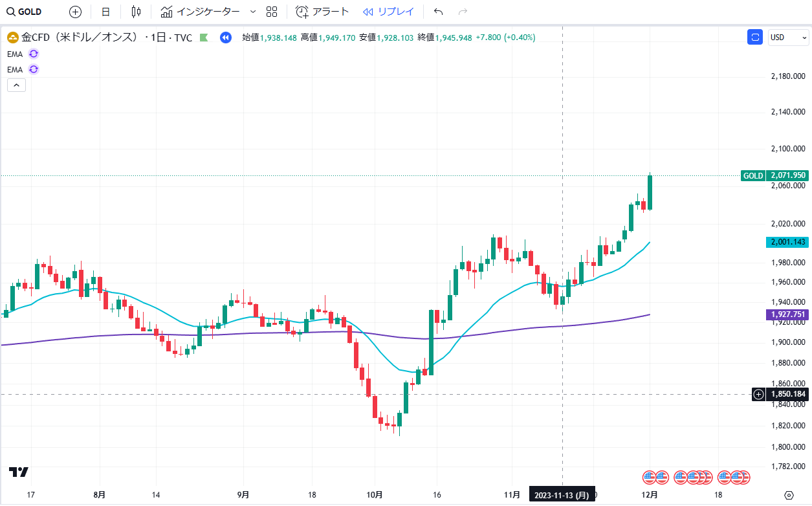Click the blue replay rewind badge
The height and width of the screenshot is (506, 812).
225,38
